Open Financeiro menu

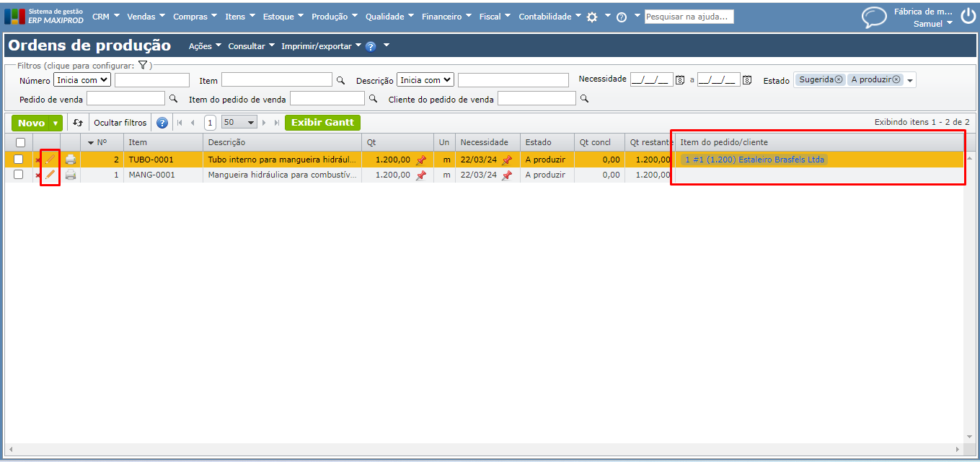tap(447, 17)
